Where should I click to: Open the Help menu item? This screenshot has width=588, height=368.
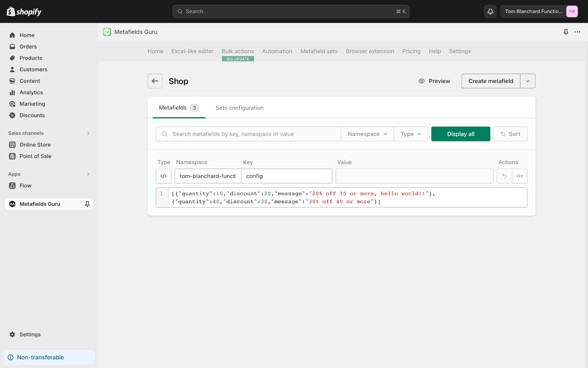[x=435, y=51]
